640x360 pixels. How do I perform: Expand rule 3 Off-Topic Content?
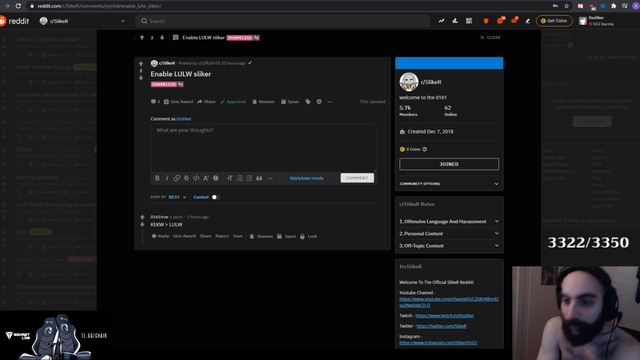click(x=449, y=246)
